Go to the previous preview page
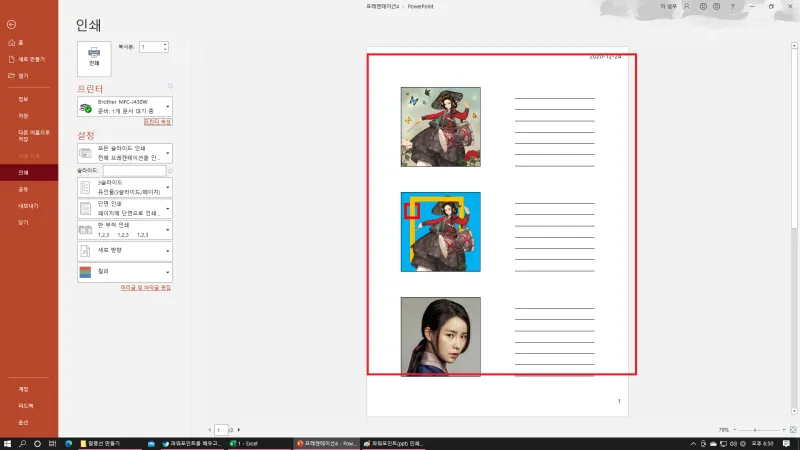The height and width of the screenshot is (450, 800). [x=210, y=430]
